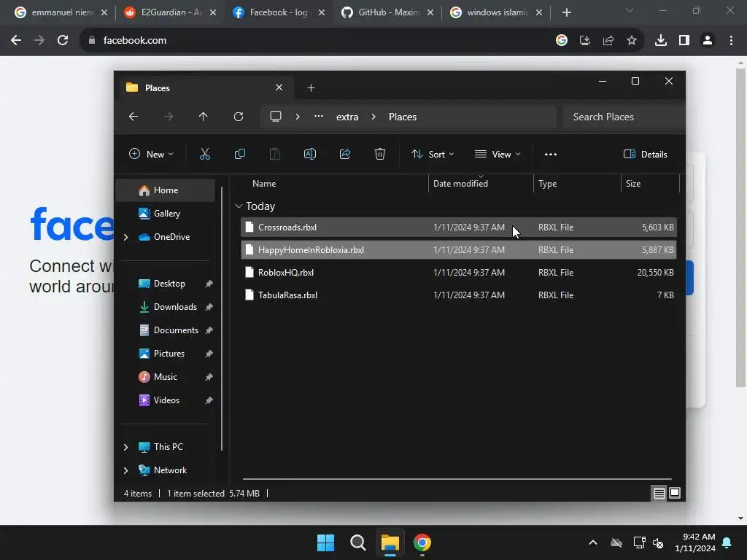747x560 pixels.
Task: Open the Windows Start menu
Action: pyautogui.click(x=326, y=542)
